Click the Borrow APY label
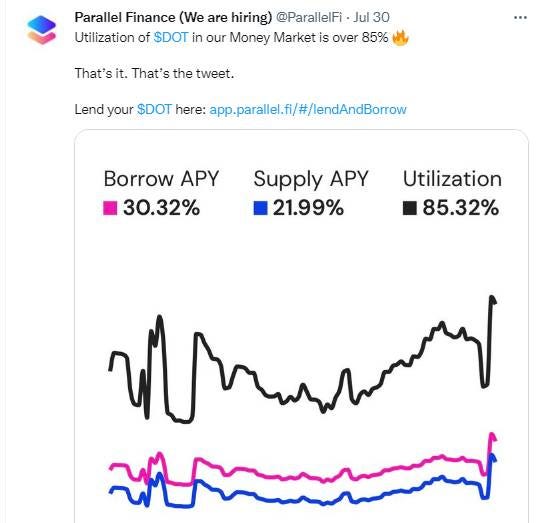The width and height of the screenshot is (539, 523). tap(161, 179)
